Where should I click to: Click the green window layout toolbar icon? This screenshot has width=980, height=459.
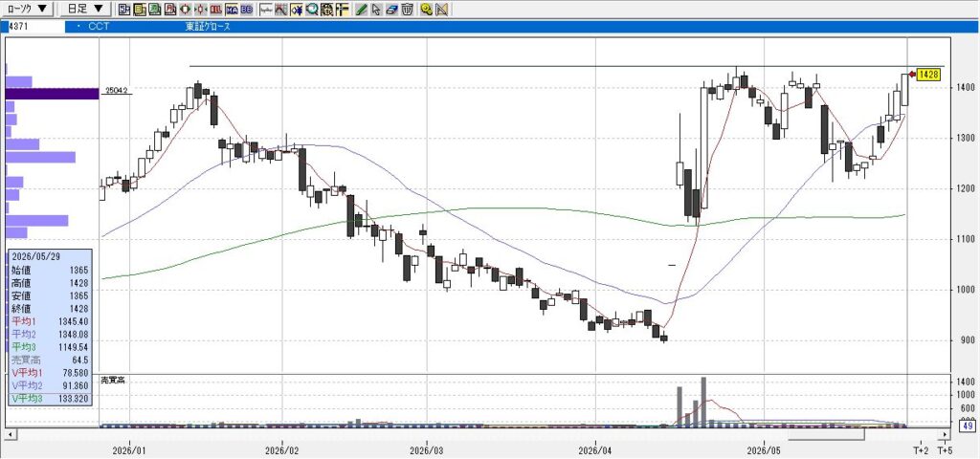pos(155,10)
